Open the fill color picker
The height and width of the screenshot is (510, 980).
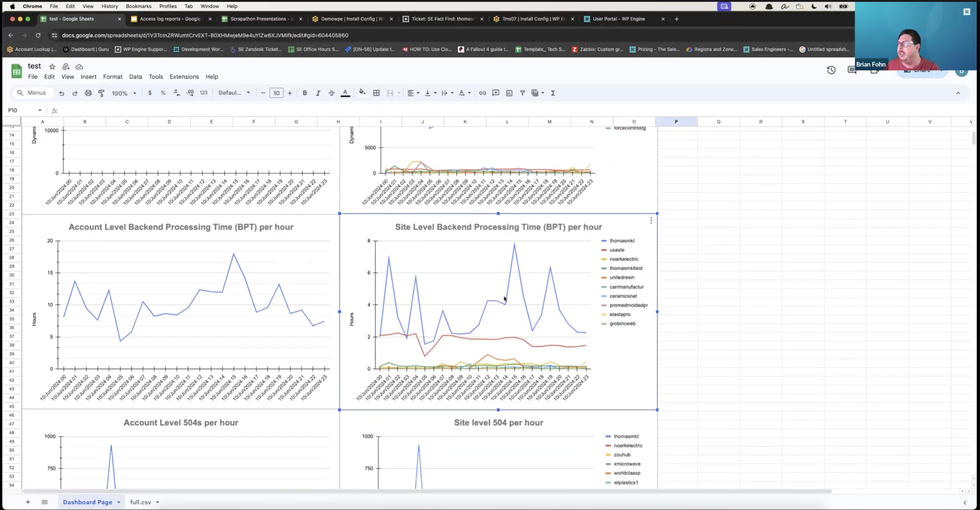[362, 93]
